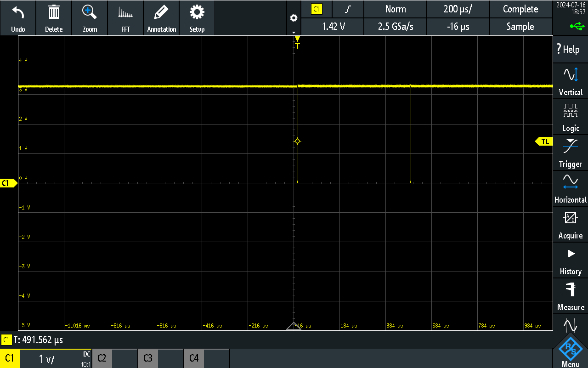Select the TL trigger level marker

pos(544,142)
